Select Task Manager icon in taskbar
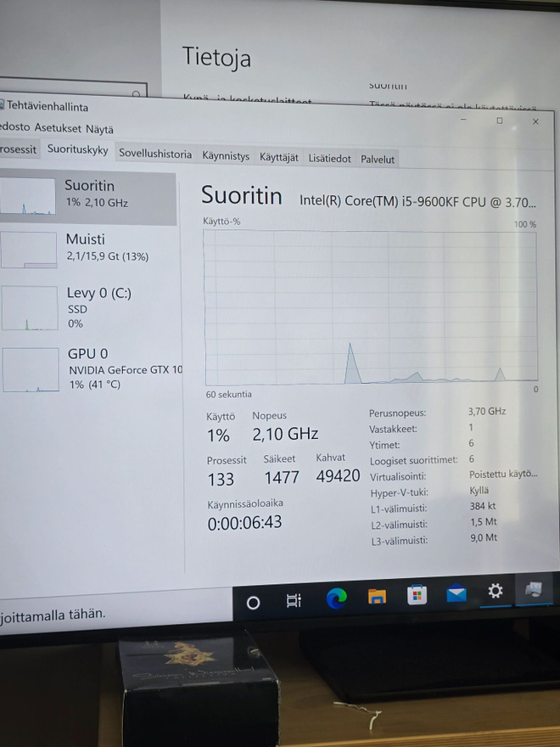Viewport: 560px width, 747px height. tap(534, 589)
